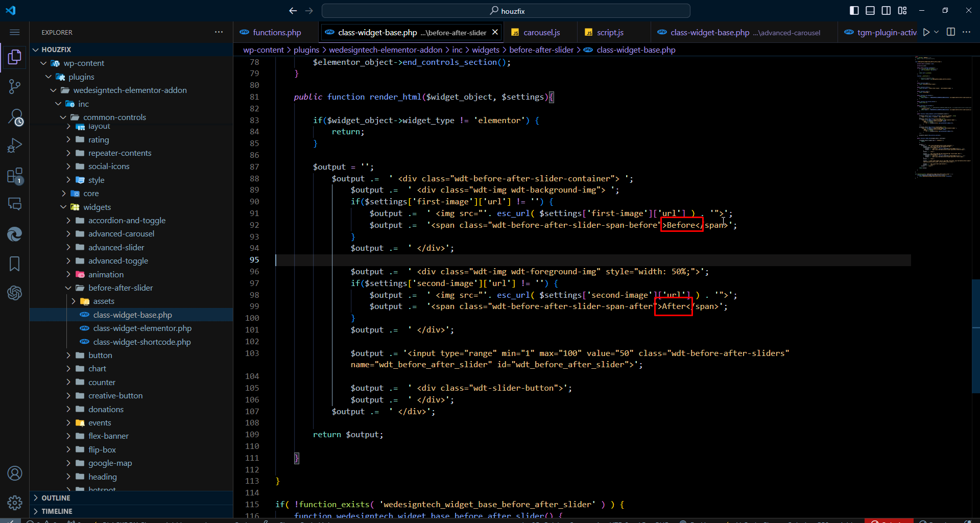The height and width of the screenshot is (523, 980).
Task: Close the class-widget-base.php before-after-slider tab
Action: pos(495,32)
